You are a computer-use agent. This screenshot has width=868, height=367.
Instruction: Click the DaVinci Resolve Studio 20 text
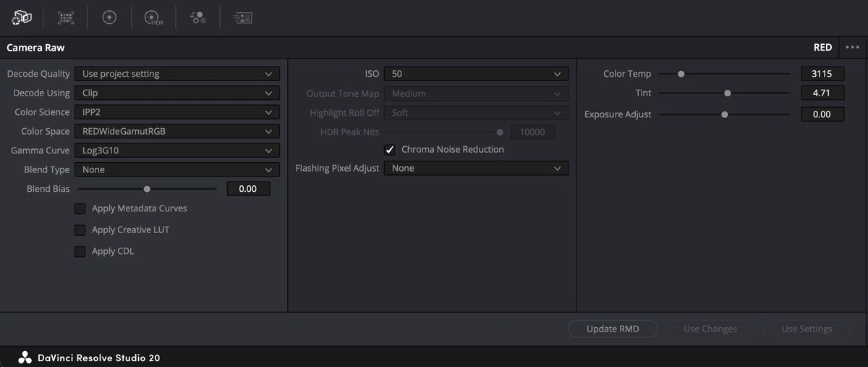pos(98,358)
